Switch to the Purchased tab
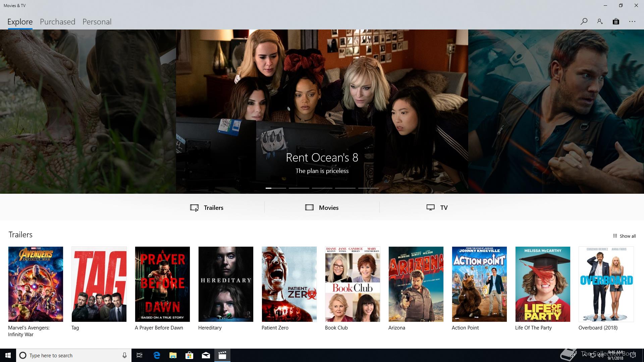This screenshot has width=644, height=362. coord(57,22)
